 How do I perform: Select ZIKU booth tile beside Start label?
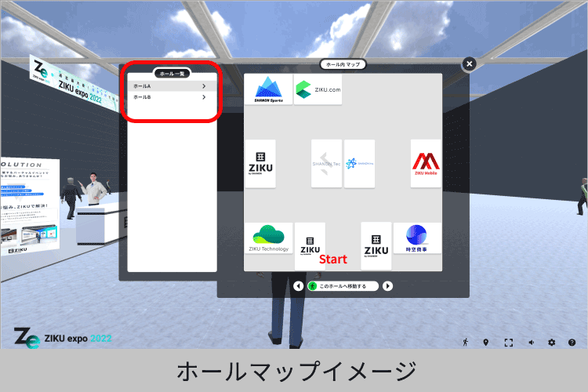coord(310,246)
